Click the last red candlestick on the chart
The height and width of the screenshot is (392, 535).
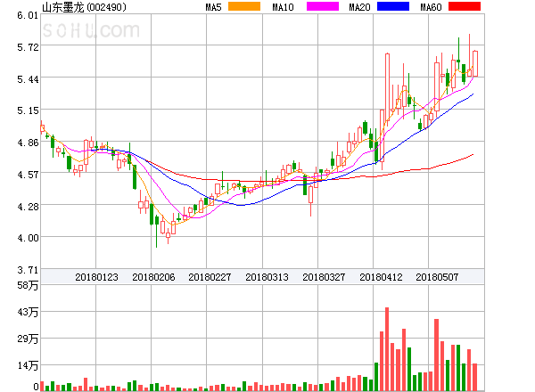[475, 64]
